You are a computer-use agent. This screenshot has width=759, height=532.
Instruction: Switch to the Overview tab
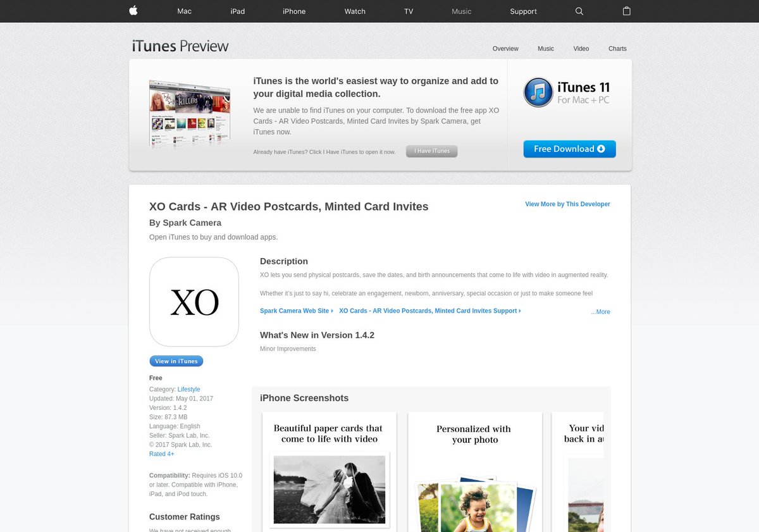[x=505, y=49]
